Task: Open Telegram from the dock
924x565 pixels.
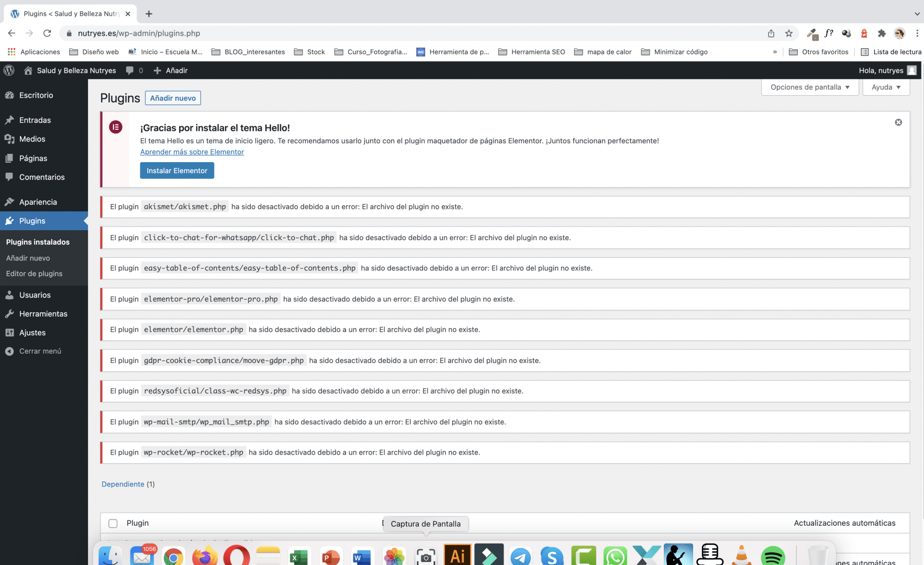Action: click(520, 556)
